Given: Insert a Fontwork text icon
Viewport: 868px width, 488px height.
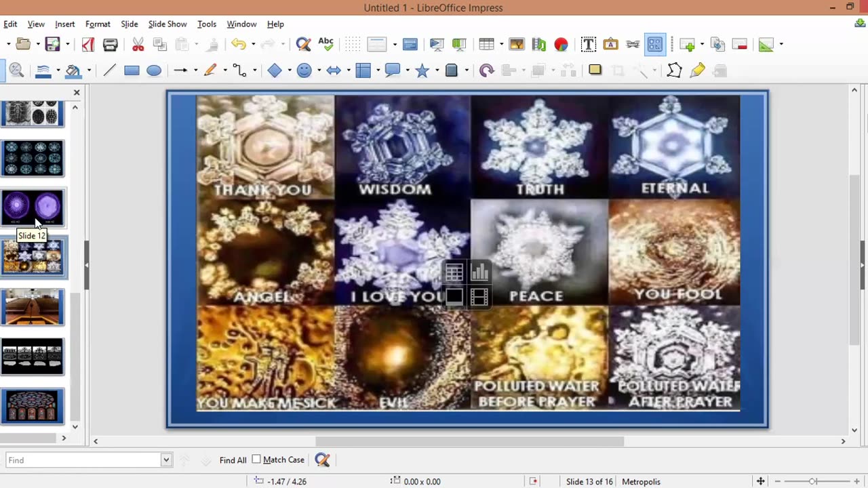Looking at the screenshot, I should point(610,45).
